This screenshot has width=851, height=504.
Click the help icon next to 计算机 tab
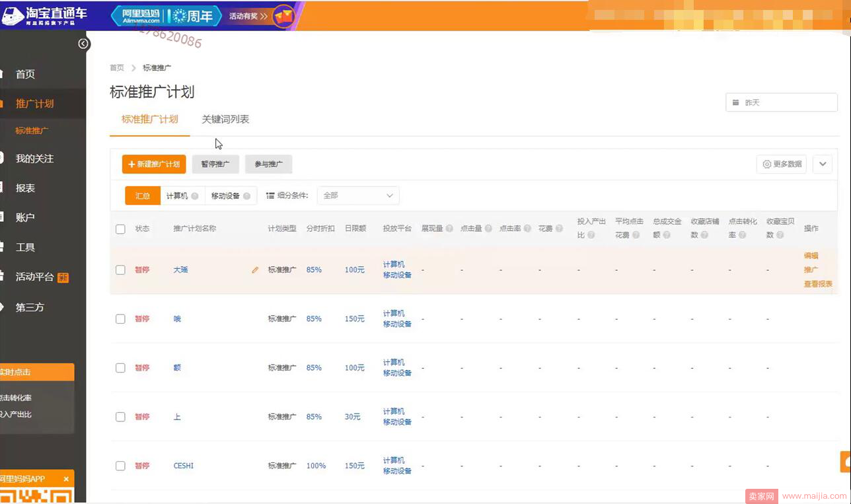coord(195,196)
